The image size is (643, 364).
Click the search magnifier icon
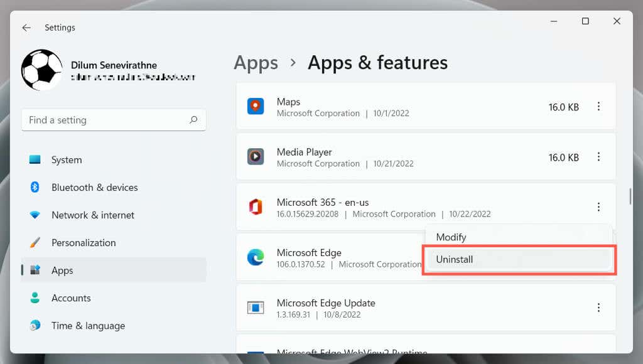coord(193,120)
